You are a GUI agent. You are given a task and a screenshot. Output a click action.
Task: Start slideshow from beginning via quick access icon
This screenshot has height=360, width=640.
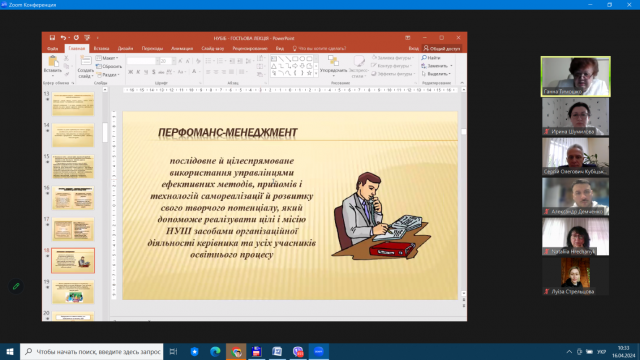tap(87, 38)
